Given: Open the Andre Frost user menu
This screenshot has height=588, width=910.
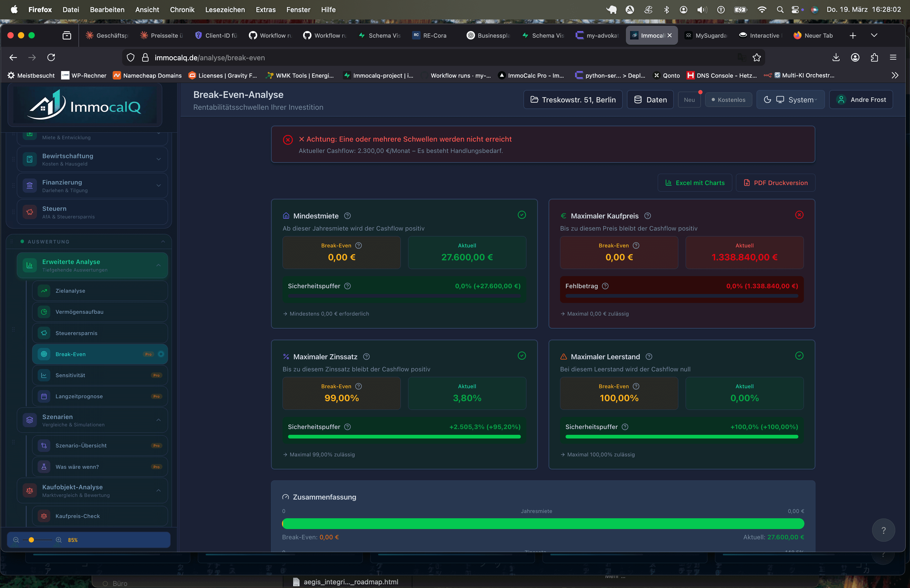Looking at the screenshot, I should (x=861, y=100).
